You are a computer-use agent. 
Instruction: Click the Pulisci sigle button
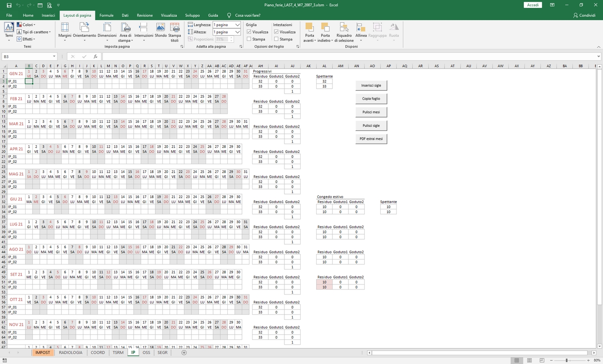[x=371, y=126]
